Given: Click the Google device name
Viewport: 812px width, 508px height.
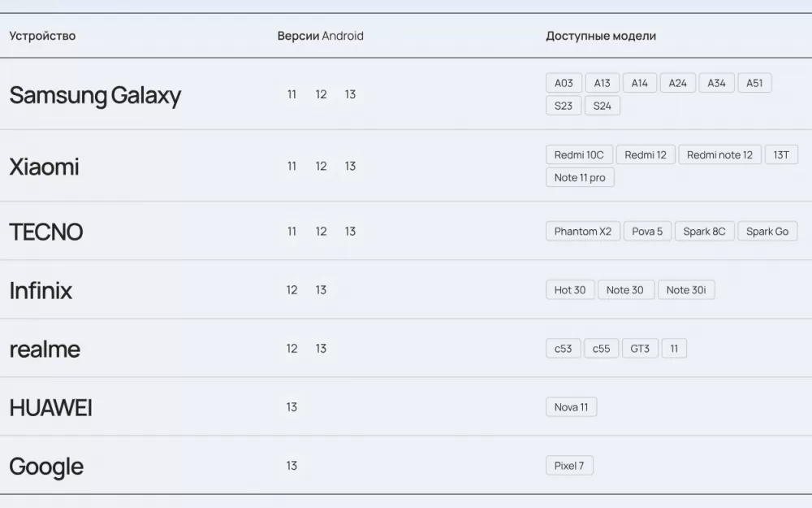Looking at the screenshot, I should point(46,467).
